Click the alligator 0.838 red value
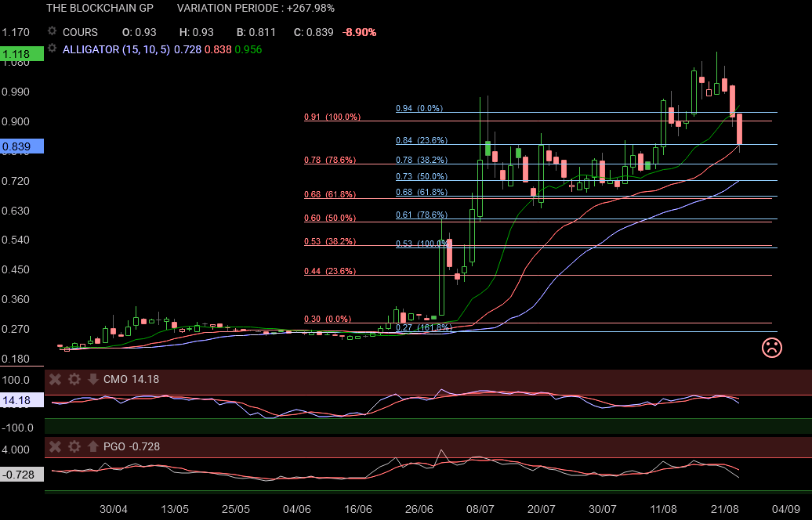Image resolution: width=812 pixels, height=520 pixels. [x=218, y=49]
